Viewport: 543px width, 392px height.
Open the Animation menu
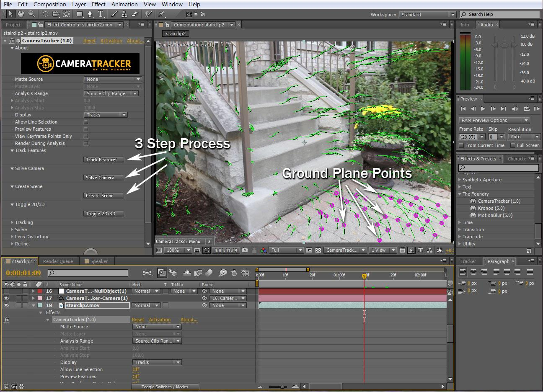[x=124, y=4]
